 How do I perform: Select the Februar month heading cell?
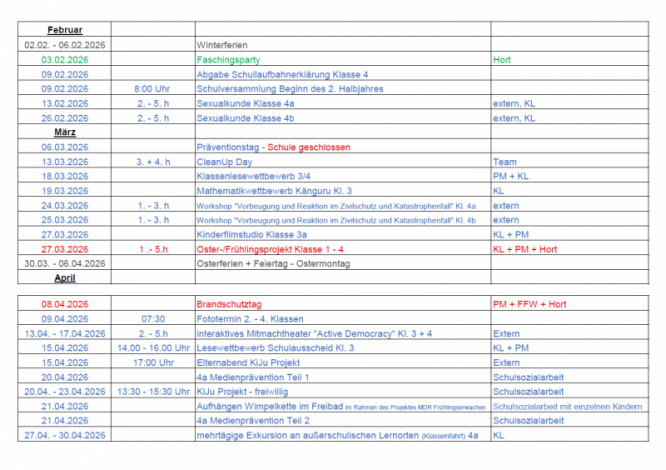click(65, 30)
